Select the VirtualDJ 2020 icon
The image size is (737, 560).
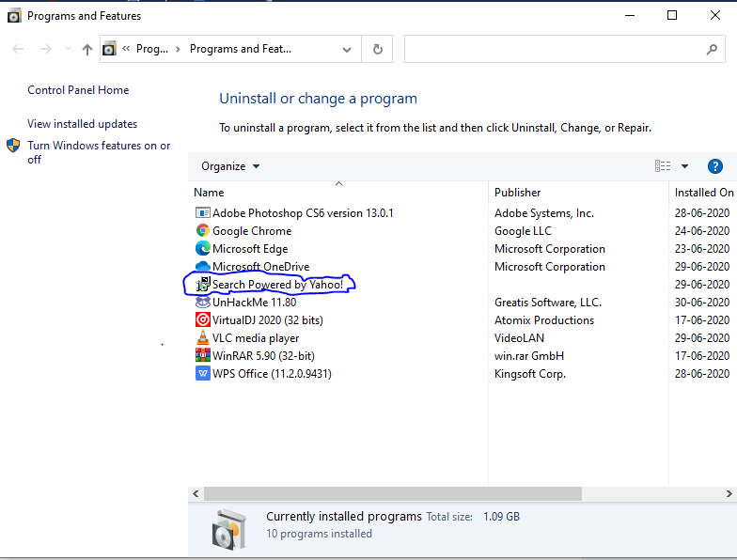[203, 320]
